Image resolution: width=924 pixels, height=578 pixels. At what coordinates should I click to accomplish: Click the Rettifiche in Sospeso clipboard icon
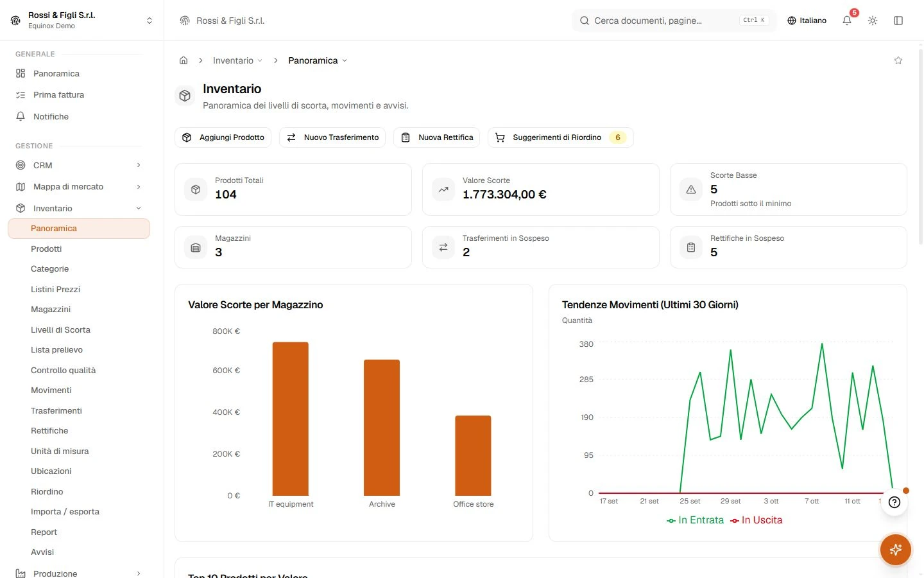click(x=691, y=247)
